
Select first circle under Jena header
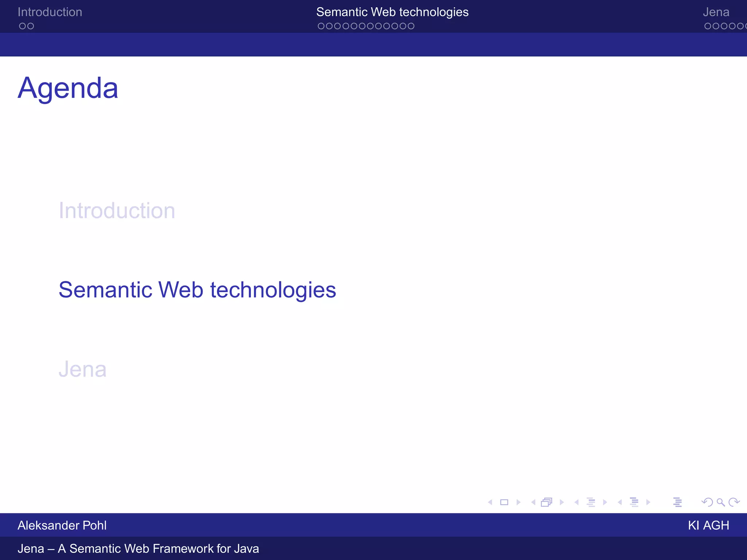click(x=708, y=26)
